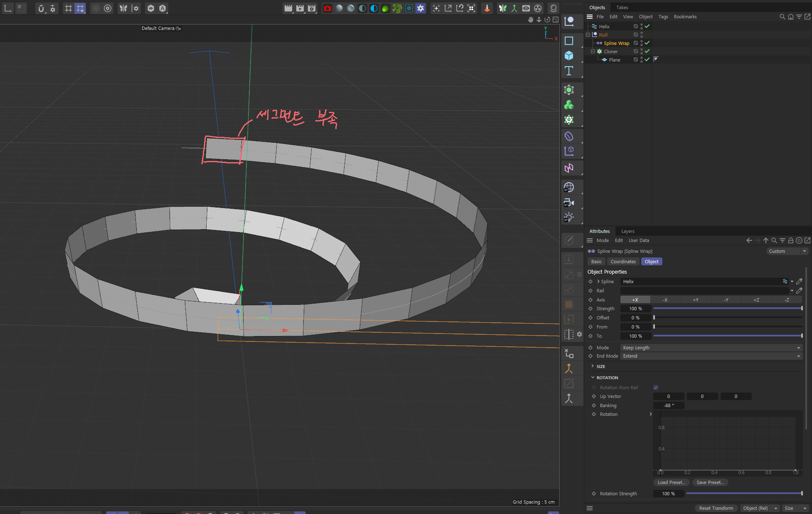Open the Size dropdown at the bottom
Image resolution: width=812 pixels, height=514 pixels.
pos(795,508)
